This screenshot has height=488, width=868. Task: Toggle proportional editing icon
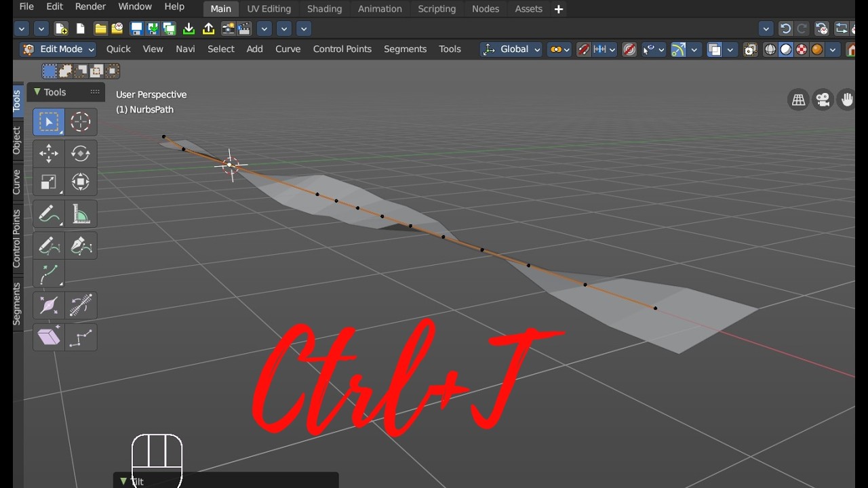click(629, 49)
